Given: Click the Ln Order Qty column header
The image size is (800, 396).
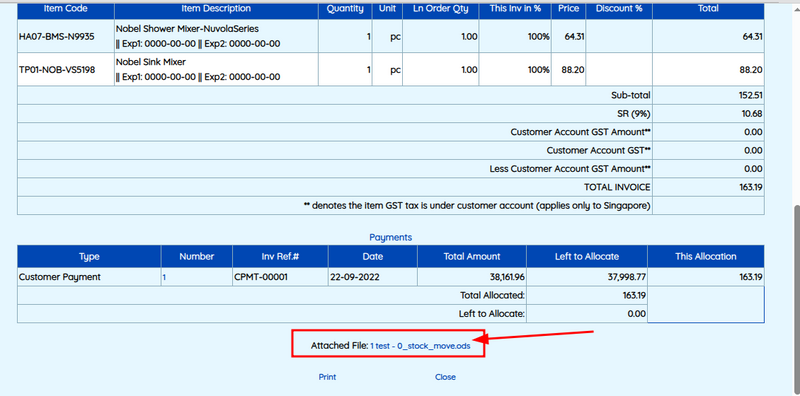Looking at the screenshot, I should coord(441,9).
